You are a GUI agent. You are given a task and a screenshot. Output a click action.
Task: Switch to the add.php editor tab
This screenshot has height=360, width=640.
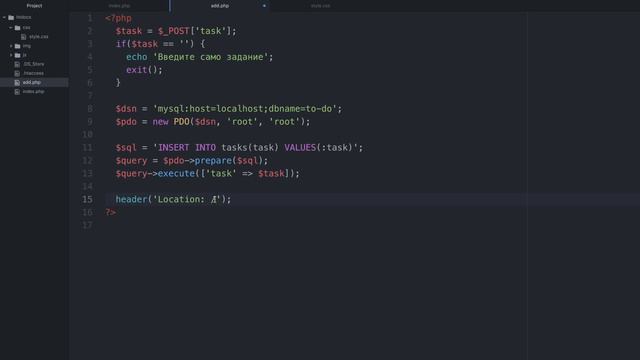[220, 6]
